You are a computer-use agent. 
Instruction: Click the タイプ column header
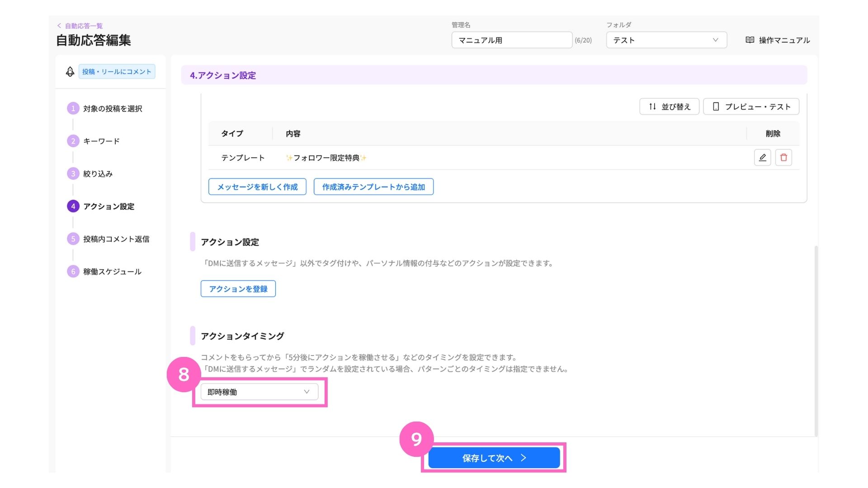(x=232, y=133)
